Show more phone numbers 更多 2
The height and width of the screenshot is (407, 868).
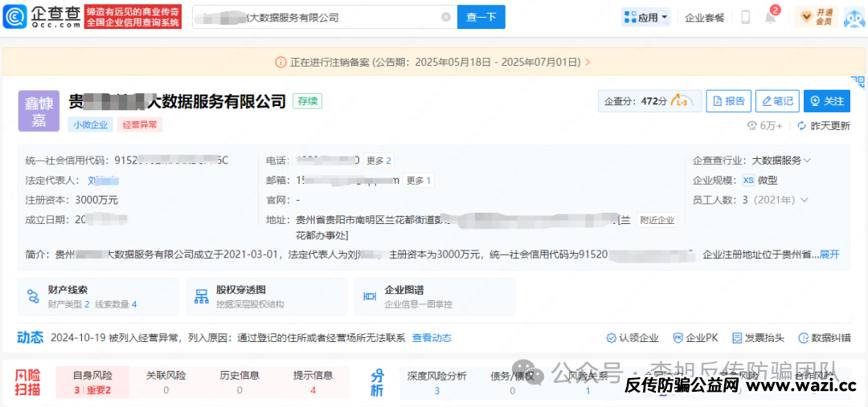point(379,161)
